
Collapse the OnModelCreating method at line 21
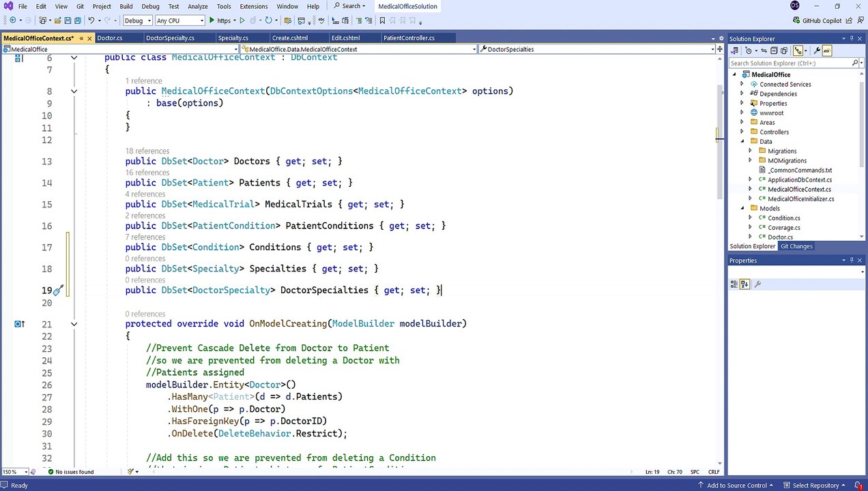click(74, 324)
